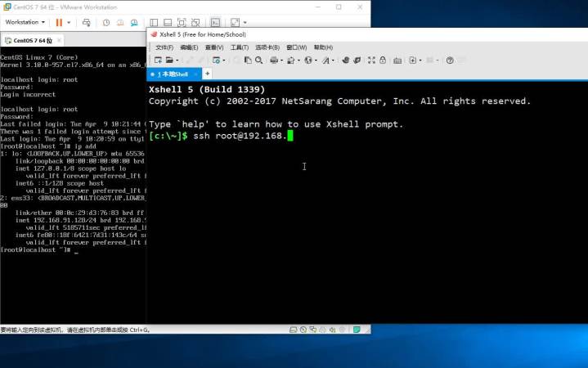Screen dimensions: 588x368
Task: Toggle full screen icon in Xshell
Action: 371,60
